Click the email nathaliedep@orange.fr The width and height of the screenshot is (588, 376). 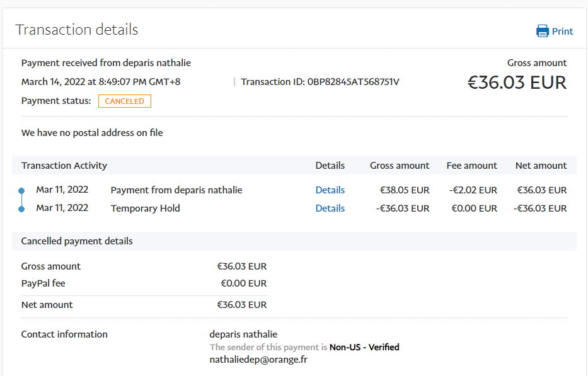point(258,360)
